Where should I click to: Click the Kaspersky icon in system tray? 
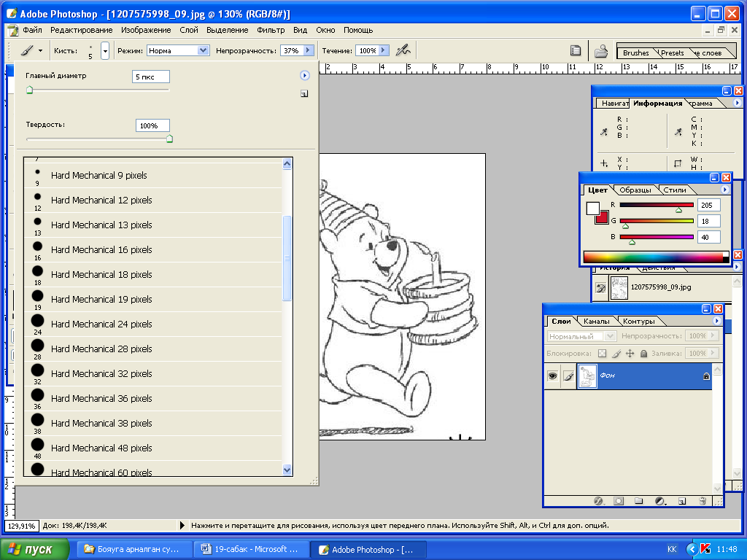[706, 549]
